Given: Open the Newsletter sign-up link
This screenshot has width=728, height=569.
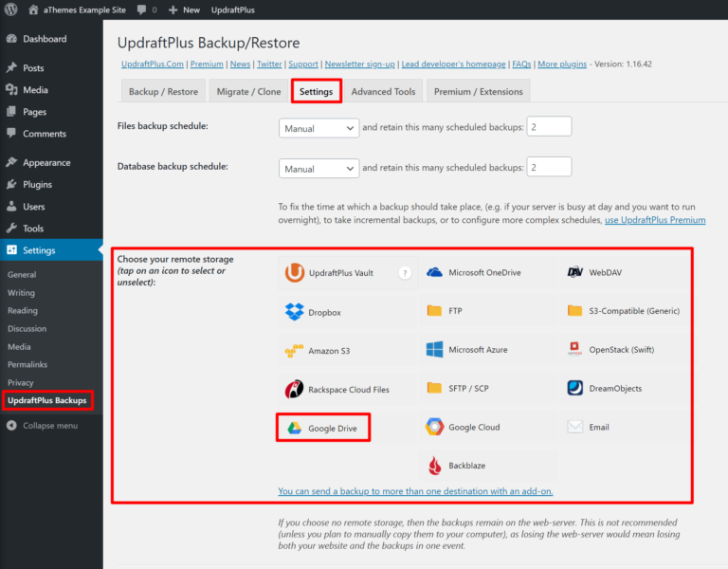Looking at the screenshot, I should 360,64.
